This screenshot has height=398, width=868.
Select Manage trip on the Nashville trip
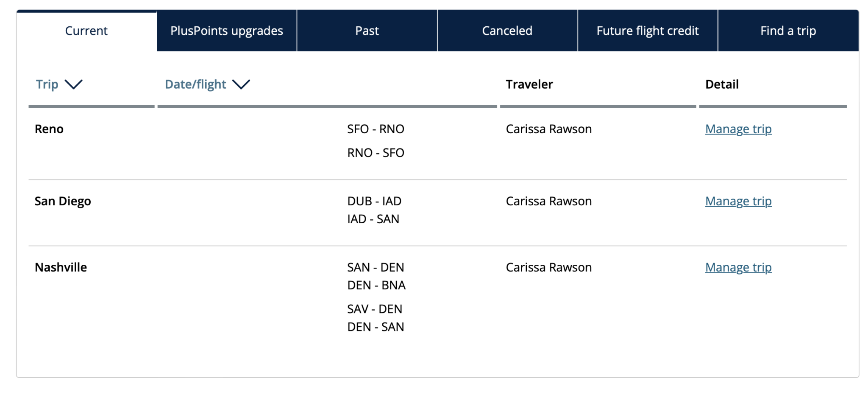pos(738,267)
